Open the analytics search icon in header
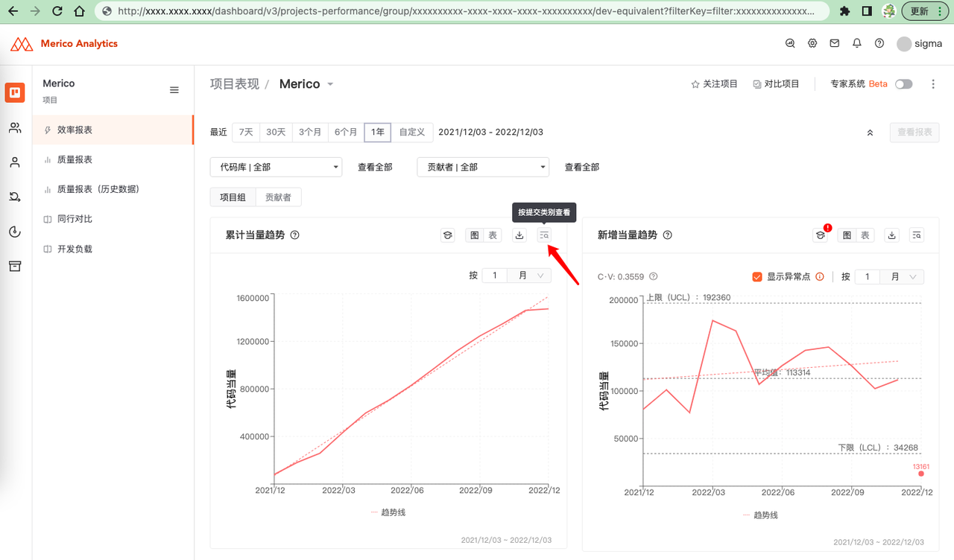Image resolution: width=954 pixels, height=560 pixels. click(790, 43)
